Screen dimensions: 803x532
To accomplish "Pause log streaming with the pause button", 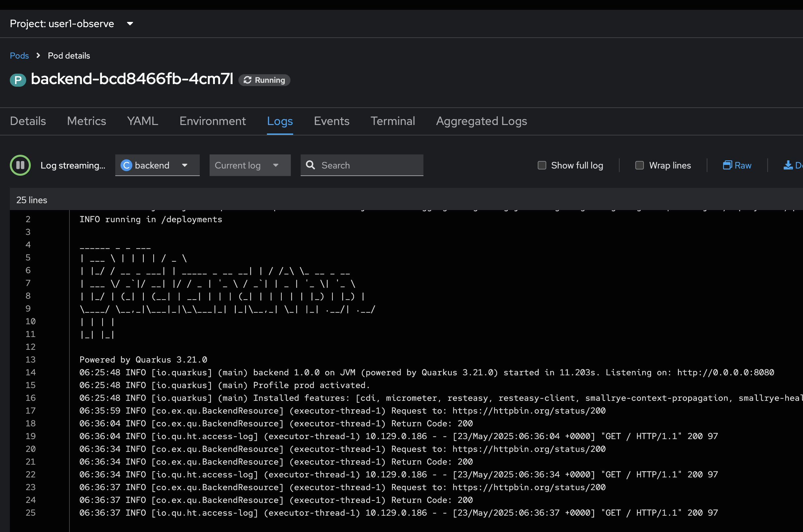I will [x=20, y=165].
